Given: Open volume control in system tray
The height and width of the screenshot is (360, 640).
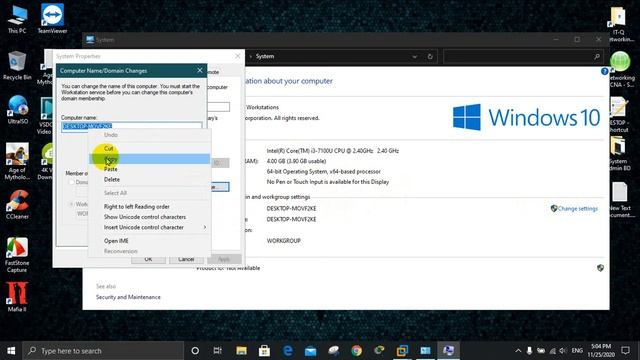Looking at the screenshot, I should 563,351.
